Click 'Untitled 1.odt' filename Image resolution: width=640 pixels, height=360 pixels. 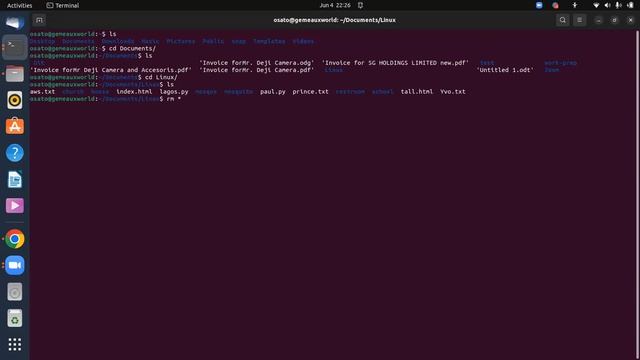coord(505,70)
